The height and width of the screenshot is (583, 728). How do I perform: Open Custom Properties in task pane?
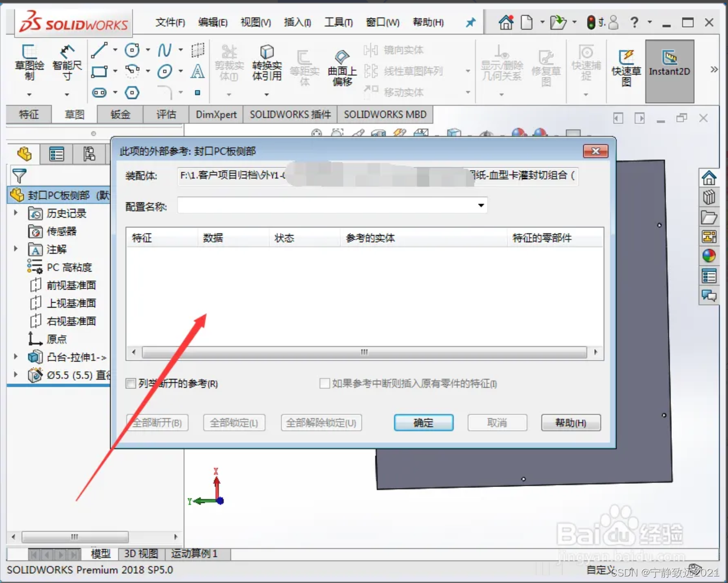point(709,276)
